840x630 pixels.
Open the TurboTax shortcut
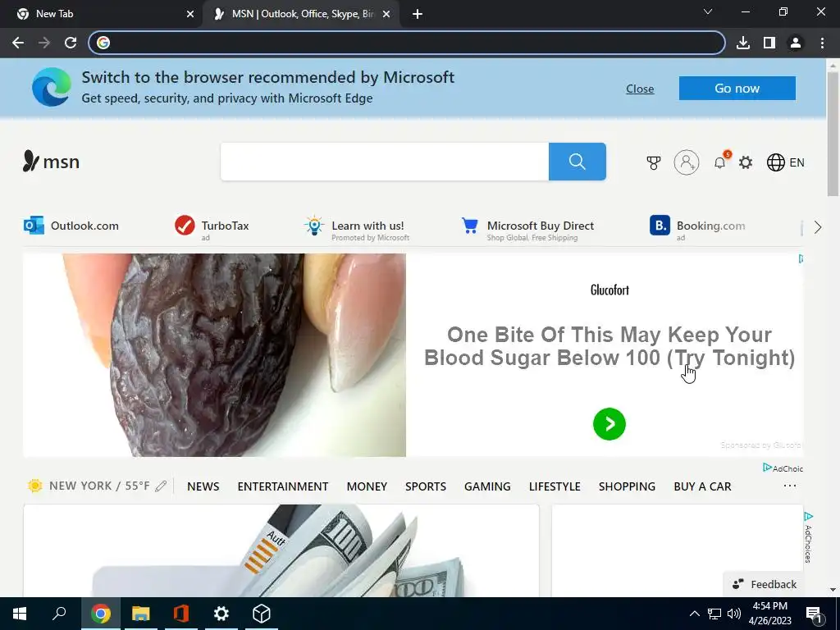coord(212,227)
